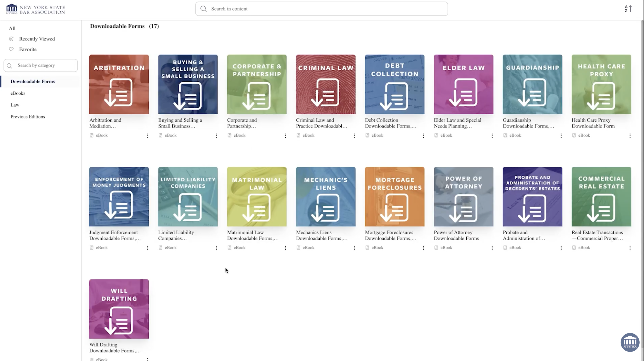644x361 pixels.
Task: Open the Elder Law cover thumbnail
Action: (x=463, y=84)
